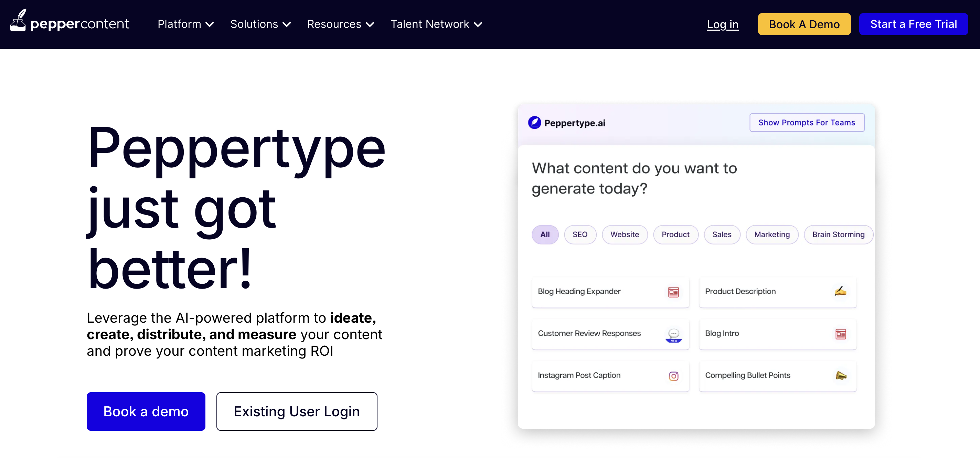
Task: Toggle the Sales content filter
Action: (x=722, y=235)
